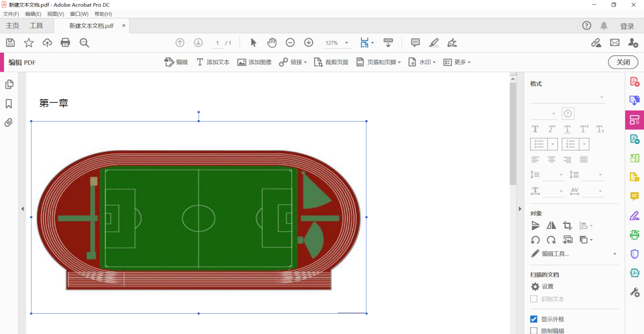Open the 编辑(E) menu
The width and height of the screenshot is (644, 334).
pos(33,14)
